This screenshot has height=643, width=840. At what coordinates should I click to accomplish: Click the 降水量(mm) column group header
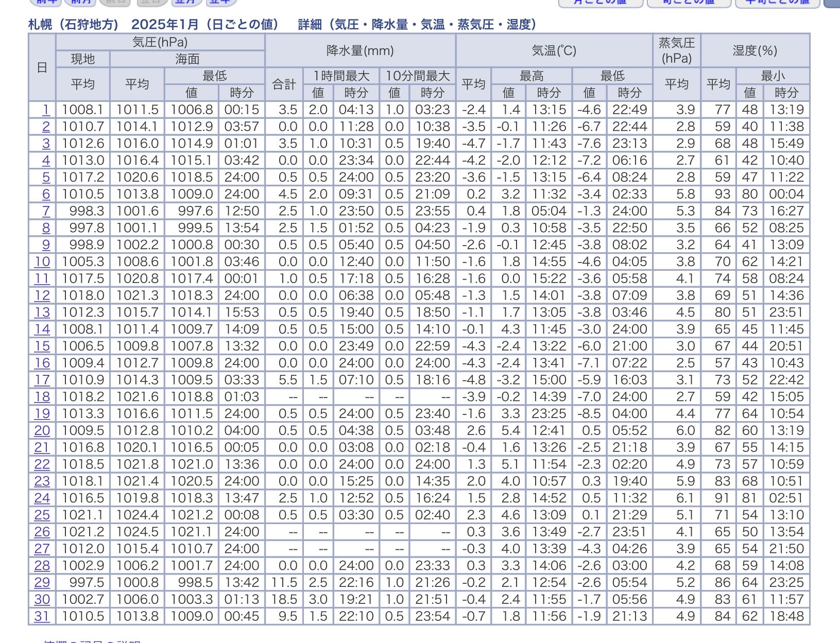pyautogui.click(x=360, y=50)
